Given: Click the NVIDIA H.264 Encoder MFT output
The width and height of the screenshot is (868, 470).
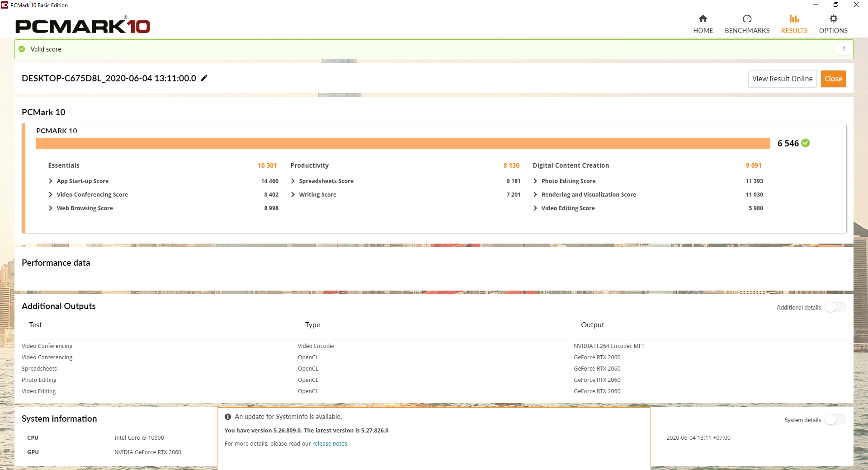Looking at the screenshot, I should (609, 346).
